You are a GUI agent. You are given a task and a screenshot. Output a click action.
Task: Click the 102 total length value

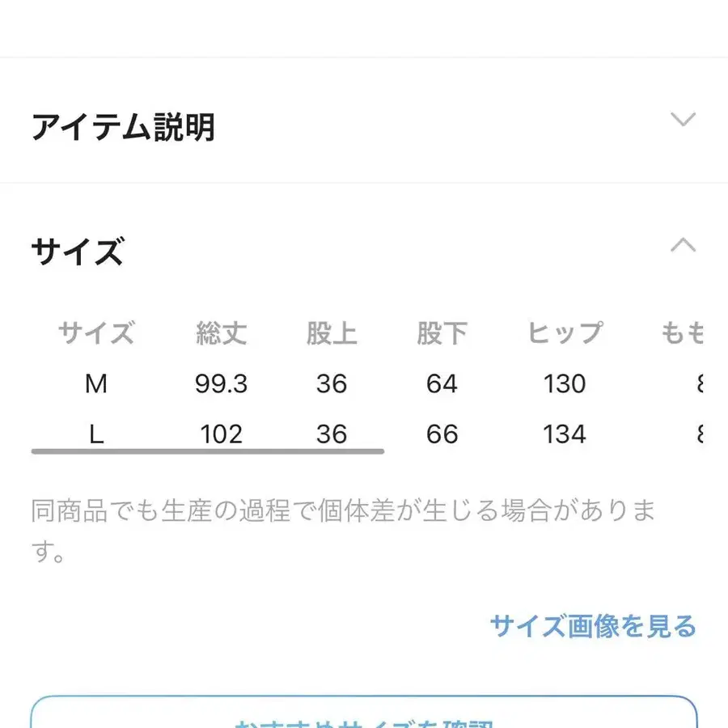(221, 434)
